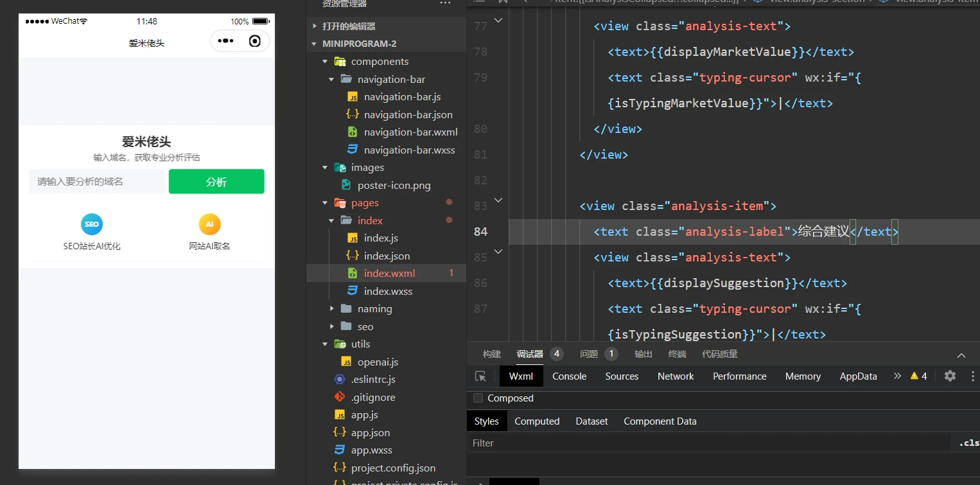Fold code block at line 83
This screenshot has height=485, width=980.
coord(498,200)
